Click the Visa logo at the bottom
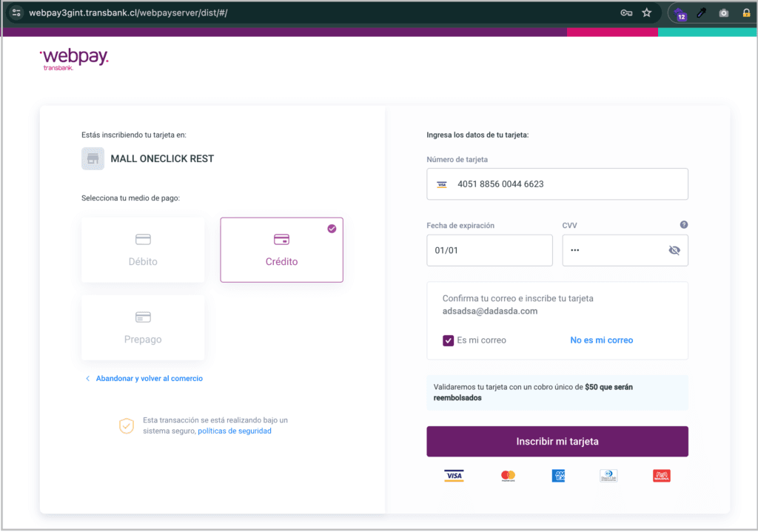Screen dimensions: 758x532 pyautogui.click(x=454, y=476)
